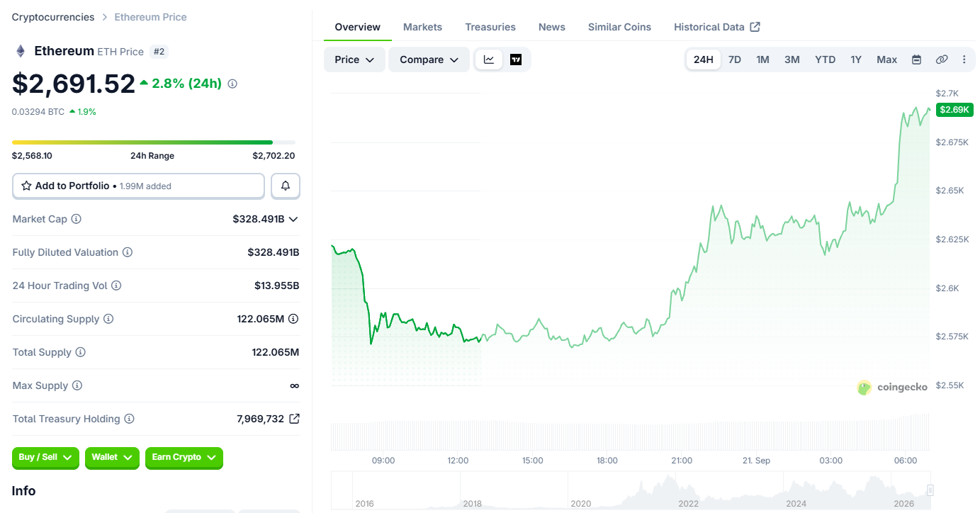Viewport: 980px width, 513px height.
Task: Open the Total Supply info icon
Action: click(81, 352)
